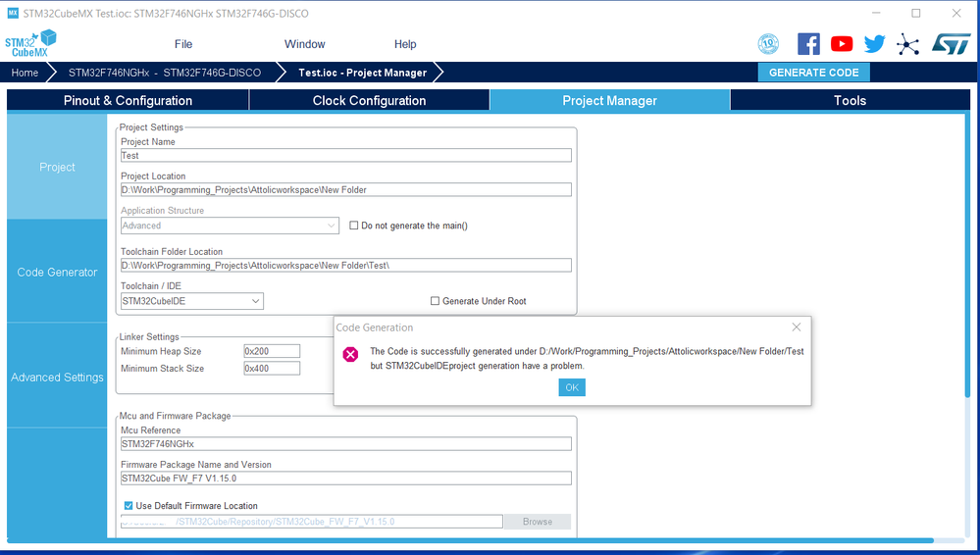Screen dimensions: 980x555
Task: Open the Application Structure dropdown
Action: (230, 226)
